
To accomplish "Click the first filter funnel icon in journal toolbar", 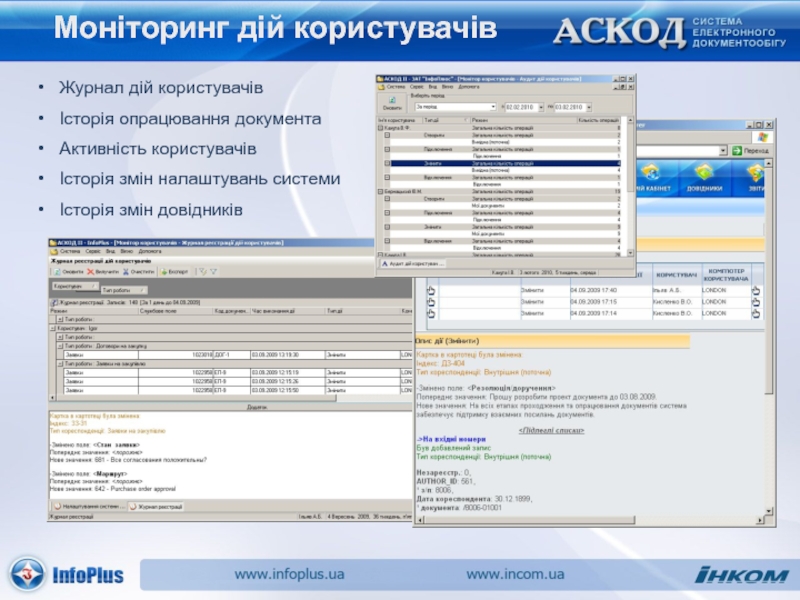I will 203,272.
